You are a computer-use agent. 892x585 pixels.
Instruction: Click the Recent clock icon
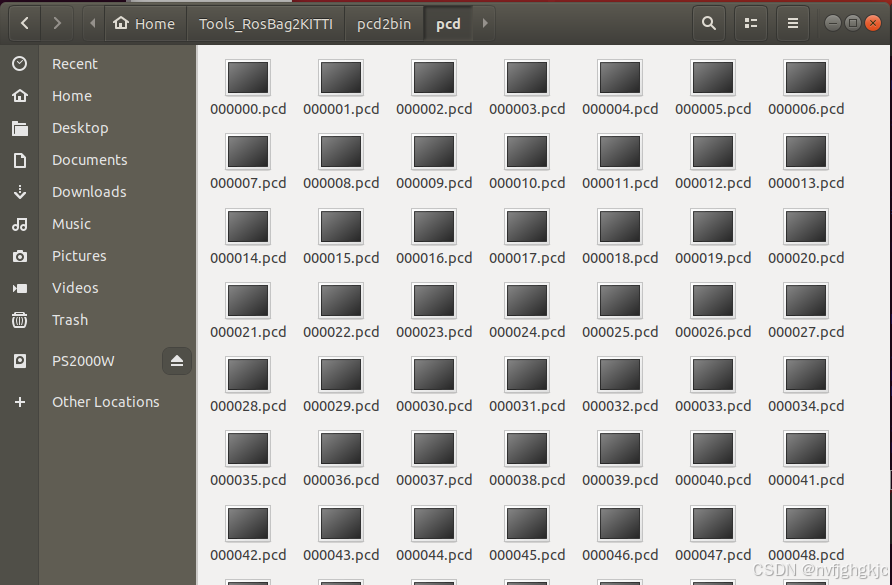tap(20, 64)
